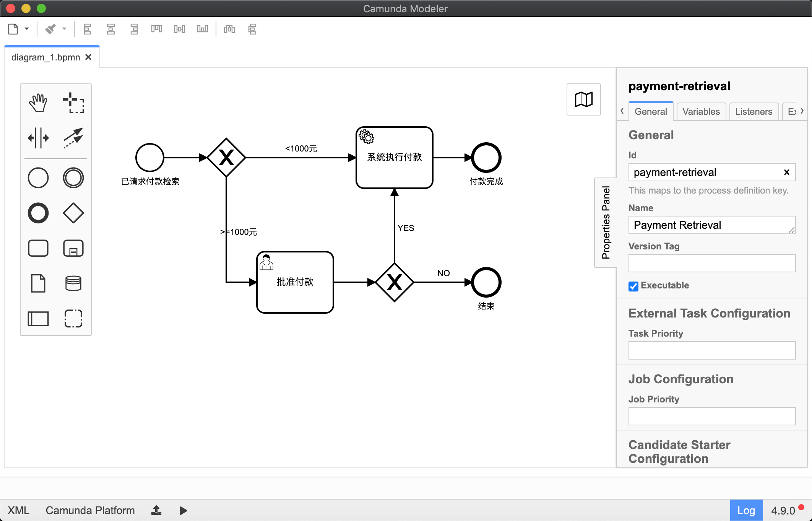The image size is (812, 521).
Task: Click the new file icon
Action: coord(13,29)
